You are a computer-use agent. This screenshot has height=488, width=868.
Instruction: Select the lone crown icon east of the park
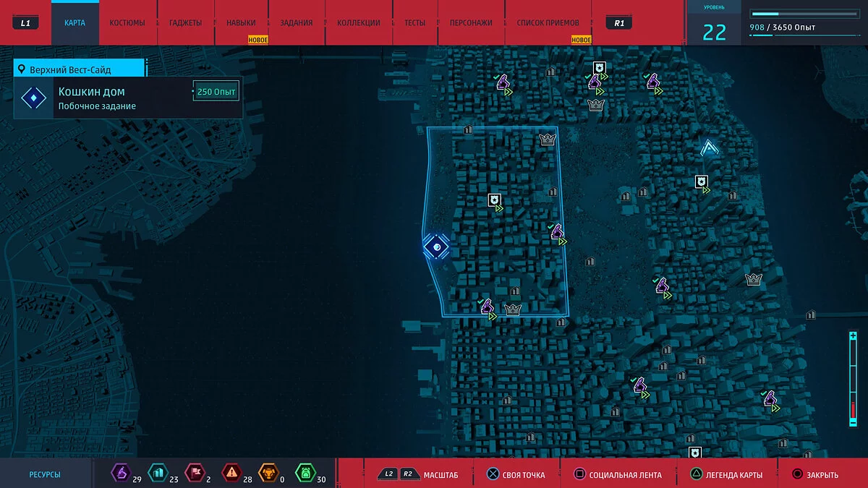(754, 279)
